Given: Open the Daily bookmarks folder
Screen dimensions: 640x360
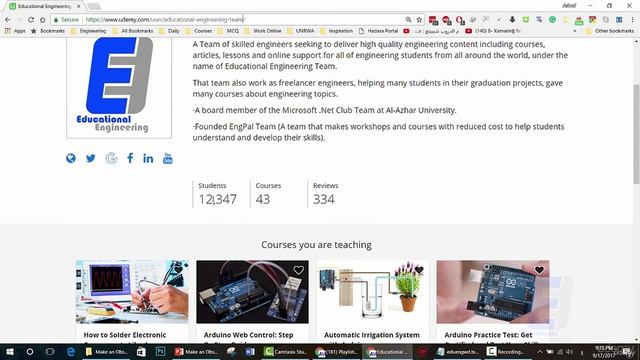Looking at the screenshot, I should coord(169,31).
